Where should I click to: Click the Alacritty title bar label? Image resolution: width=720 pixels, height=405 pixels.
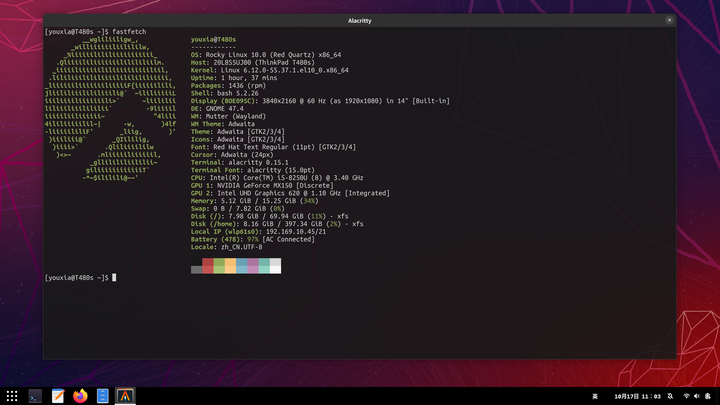(x=360, y=21)
